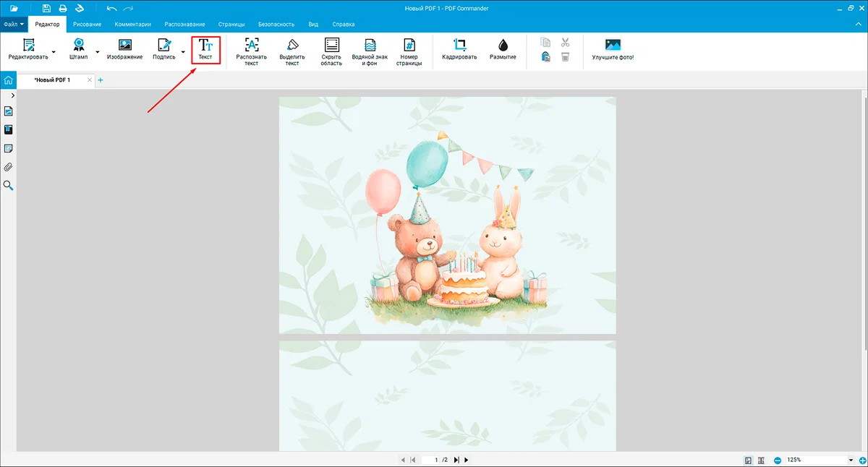The height and width of the screenshot is (467, 868).
Task: Zoom in with the plus button
Action: (x=862, y=460)
